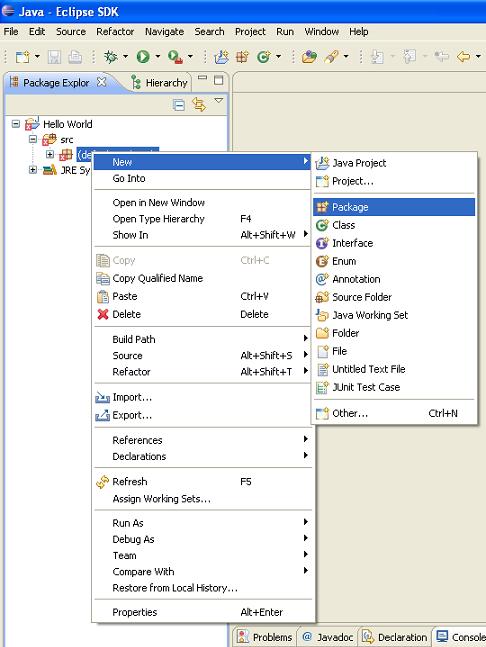The height and width of the screenshot is (647, 486).
Task: Expand the References submenu
Action: (202, 440)
